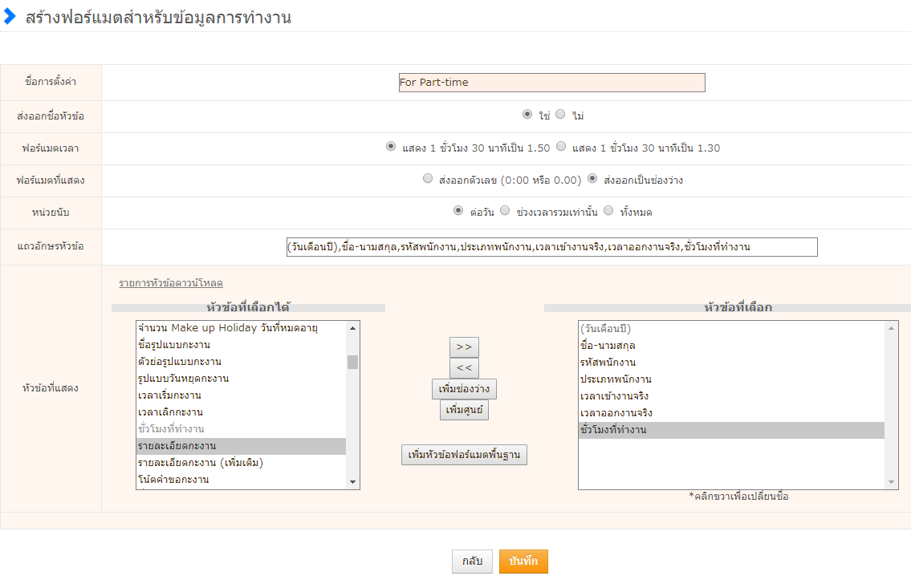Select รหัสพนักงาน in selected headings list
The image size is (911, 588).
pos(608,362)
